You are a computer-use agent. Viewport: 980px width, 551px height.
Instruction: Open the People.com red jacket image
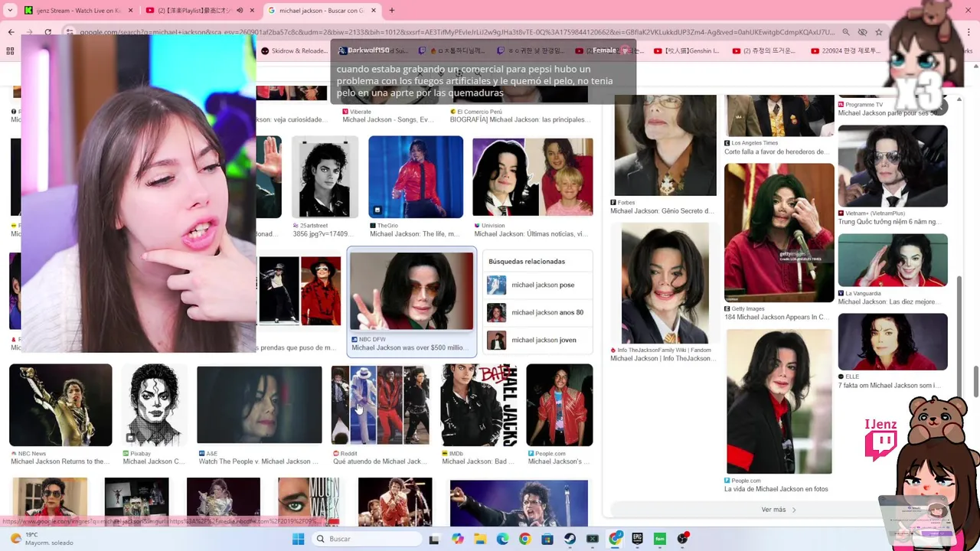coord(560,405)
